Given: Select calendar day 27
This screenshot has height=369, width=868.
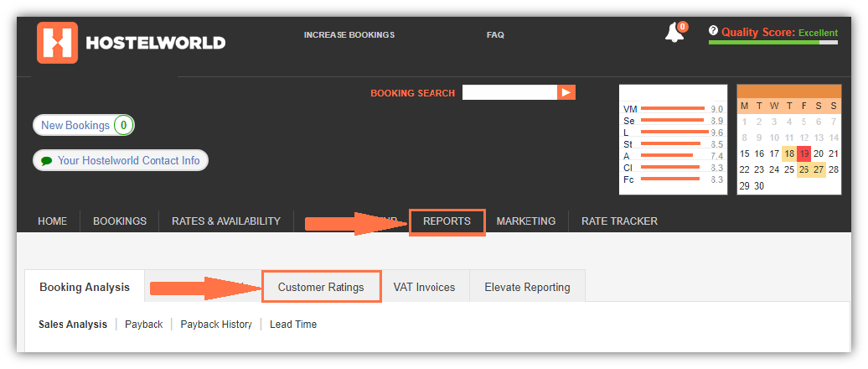Looking at the screenshot, I should (x=819, y=169).
